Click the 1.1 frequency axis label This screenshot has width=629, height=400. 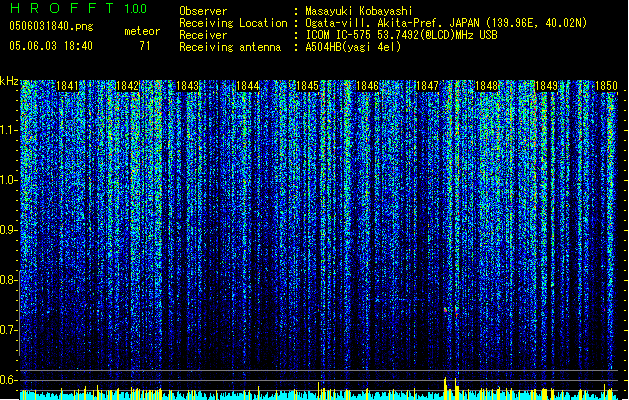(x=8, y=130)
